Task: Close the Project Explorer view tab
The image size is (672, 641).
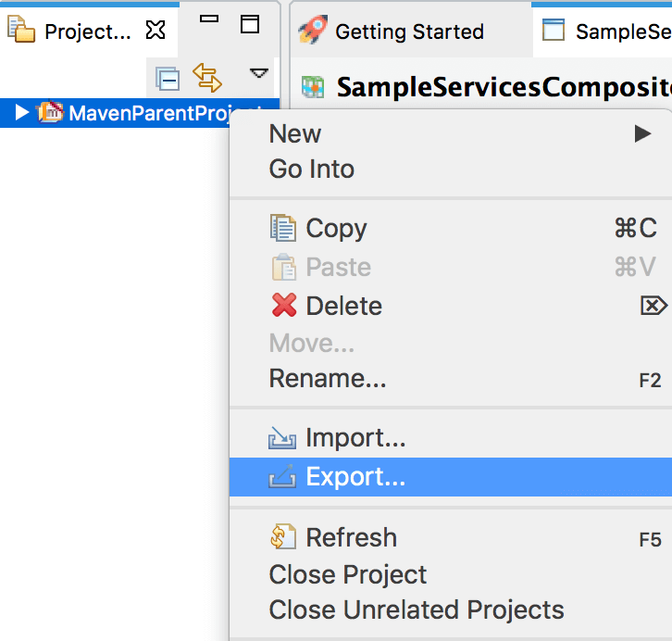Action: point(156,30)
